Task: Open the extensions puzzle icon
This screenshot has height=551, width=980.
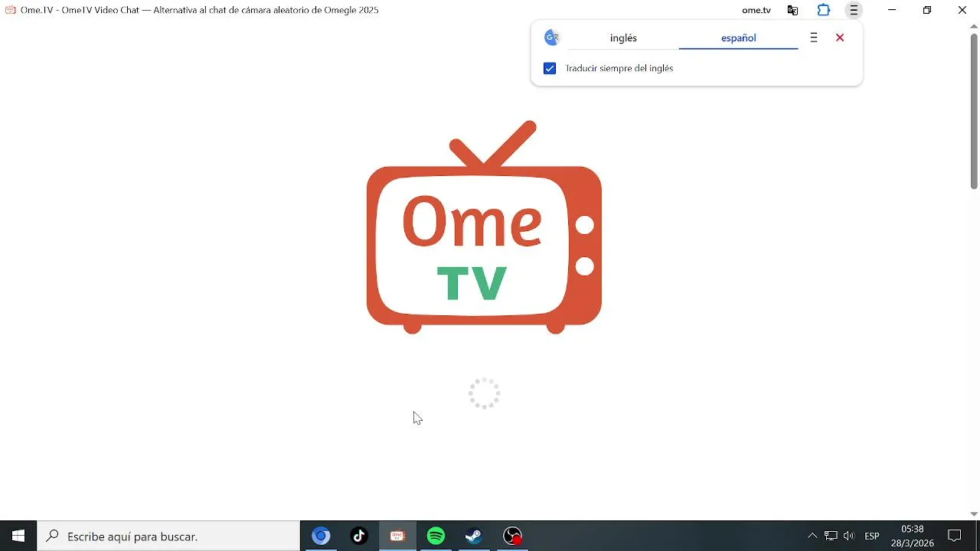Action: coord(824,11)
